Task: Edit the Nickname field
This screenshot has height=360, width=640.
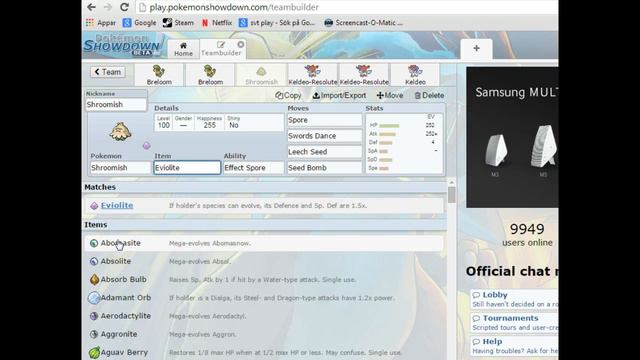Action: [116, 104]
